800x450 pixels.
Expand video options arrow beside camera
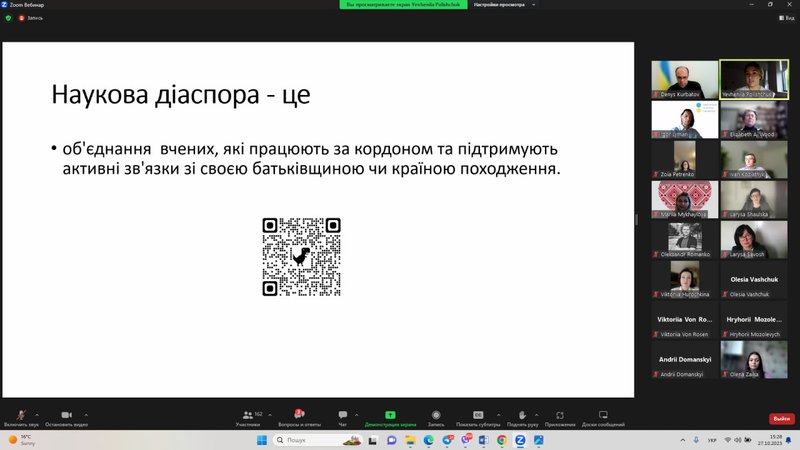pyautogui.click(x=86, y=415)
